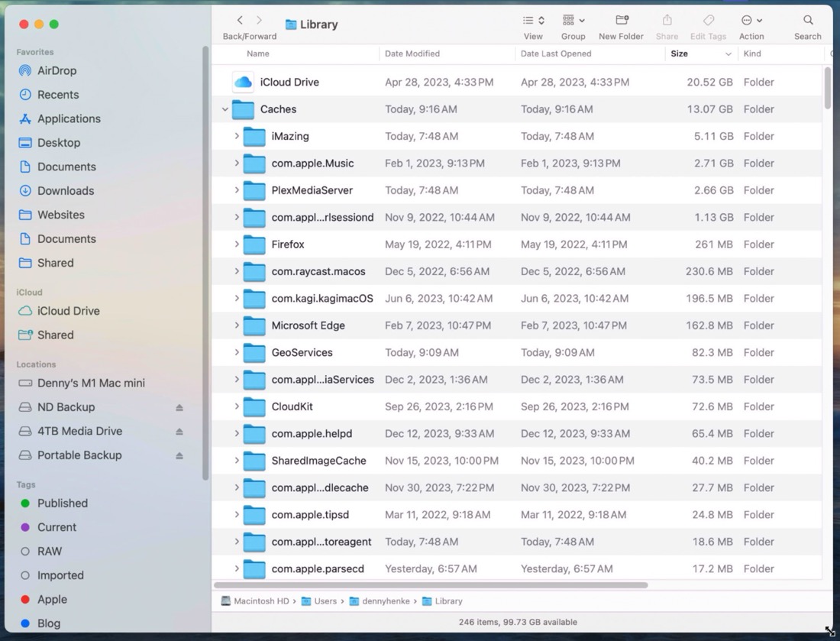Click the Share icon in the toolbar

[667, 21]
